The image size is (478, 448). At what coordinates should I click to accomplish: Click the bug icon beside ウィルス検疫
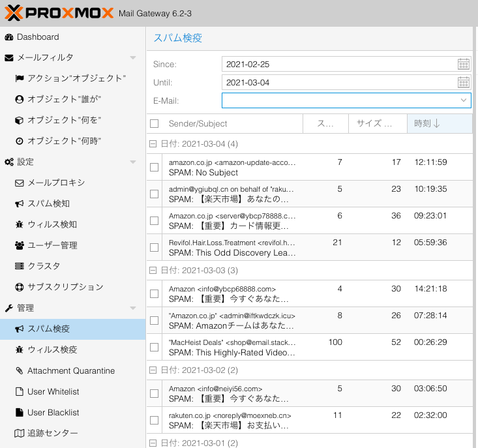pyautogui.click(x=20, y=350)
